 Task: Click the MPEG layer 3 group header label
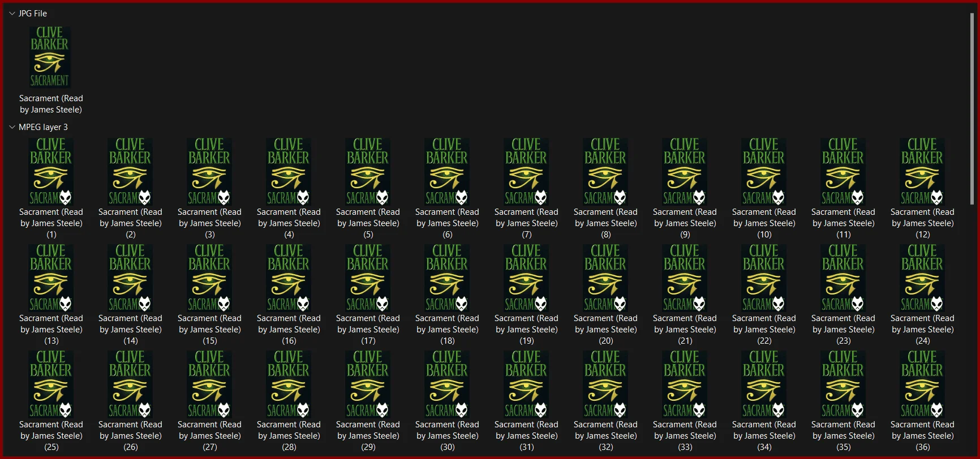tap(43, 127)
